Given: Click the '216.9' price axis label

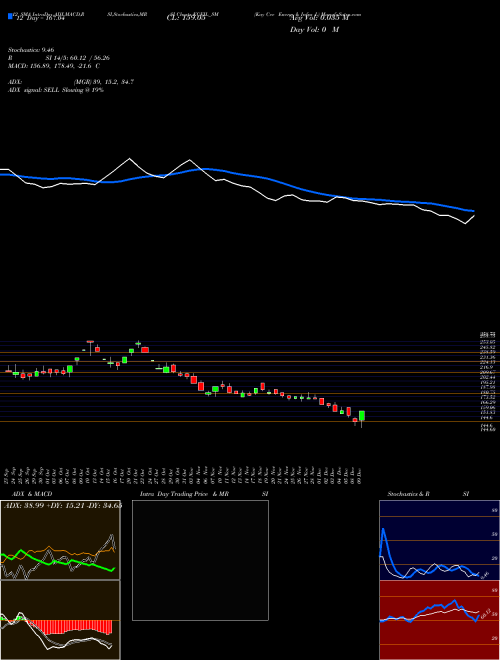Looking at the screenshot, I should 486,367.
